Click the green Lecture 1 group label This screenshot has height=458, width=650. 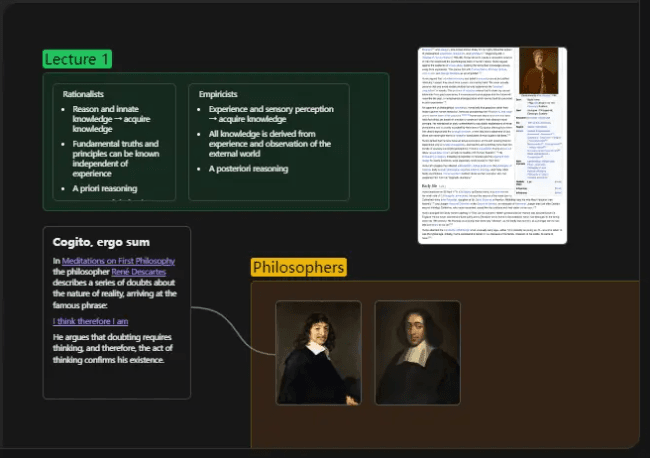pos(77,59)
